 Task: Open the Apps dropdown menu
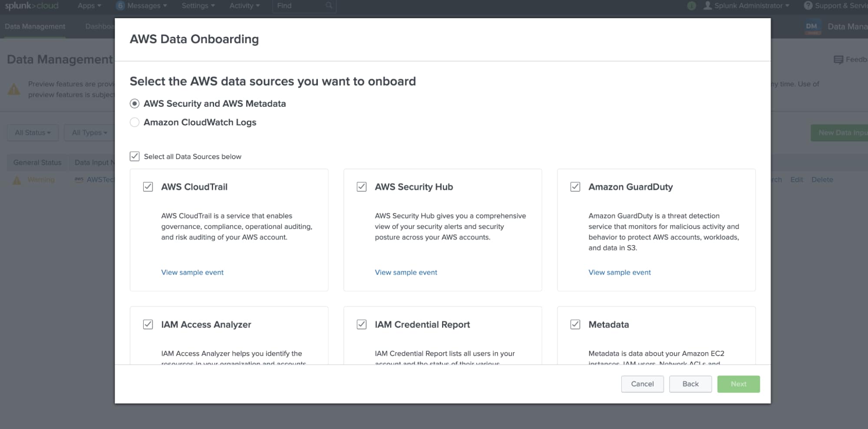89,6
